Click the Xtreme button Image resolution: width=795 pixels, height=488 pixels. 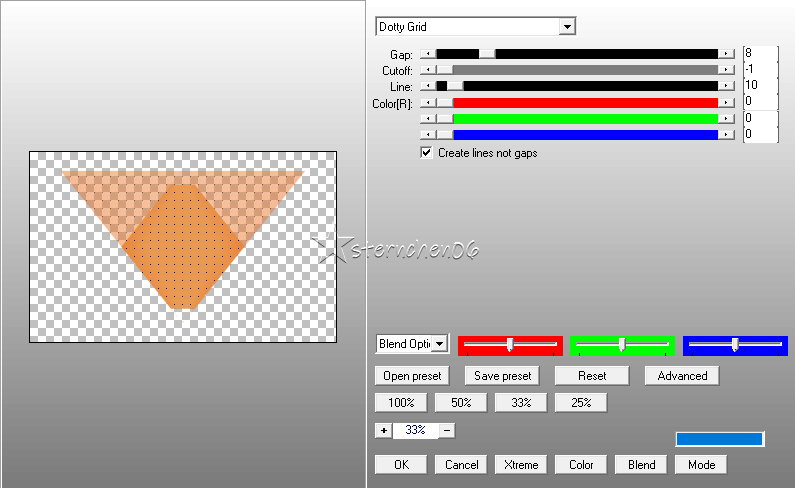click(521, 465)
